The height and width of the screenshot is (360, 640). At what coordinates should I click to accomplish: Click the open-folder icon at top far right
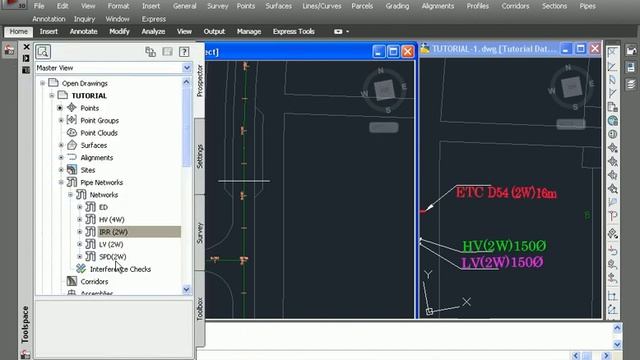(631, 51)
